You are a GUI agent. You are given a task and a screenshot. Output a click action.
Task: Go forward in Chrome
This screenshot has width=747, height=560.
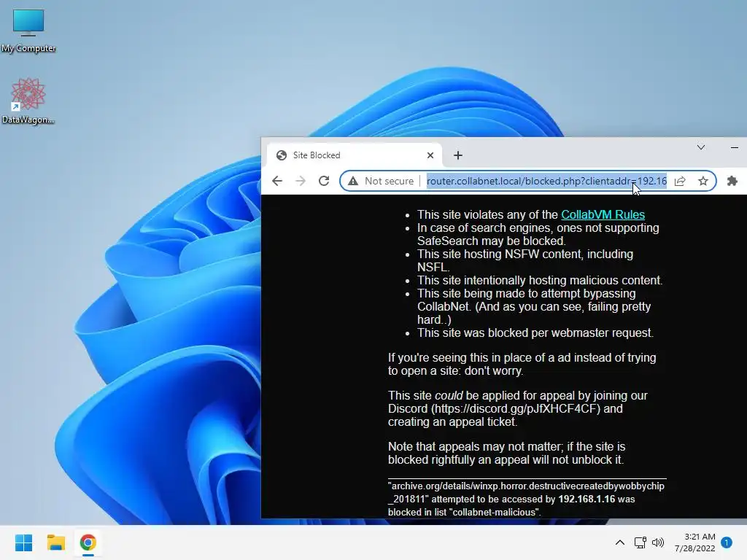coord(301,181)
